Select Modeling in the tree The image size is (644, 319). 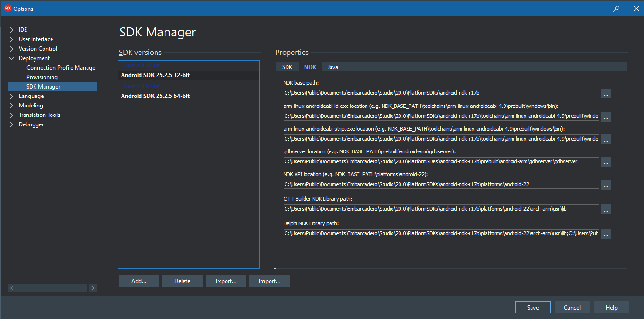[31, 106]
